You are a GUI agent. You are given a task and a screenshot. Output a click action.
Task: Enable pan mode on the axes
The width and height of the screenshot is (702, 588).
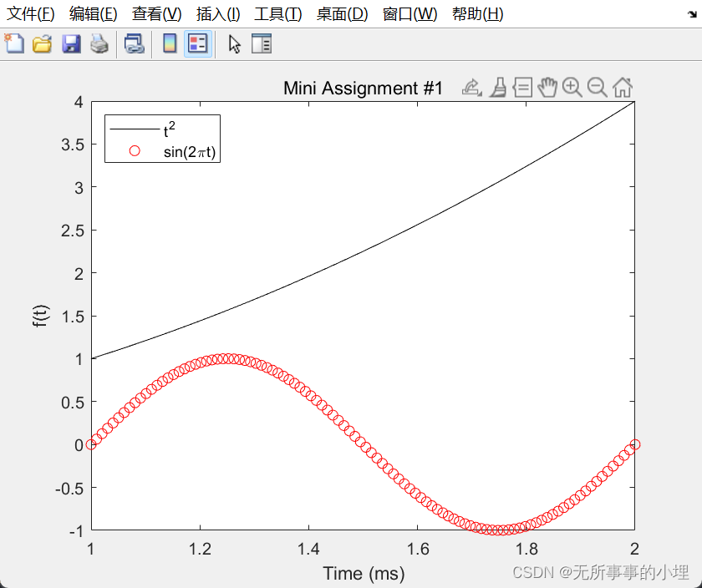click(547, 86)
